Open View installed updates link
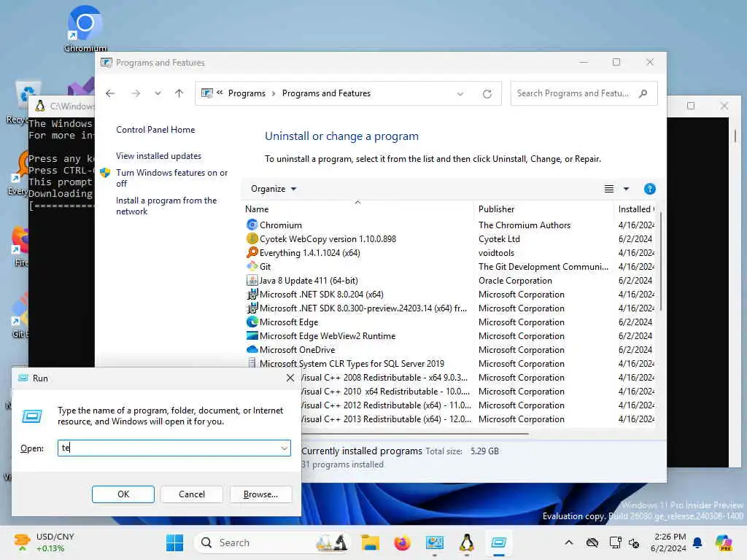This screenshot has width=747, height=560. coord(158,156)
